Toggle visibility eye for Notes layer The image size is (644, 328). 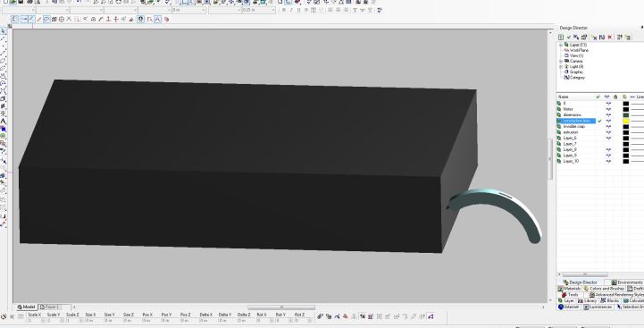608,109
